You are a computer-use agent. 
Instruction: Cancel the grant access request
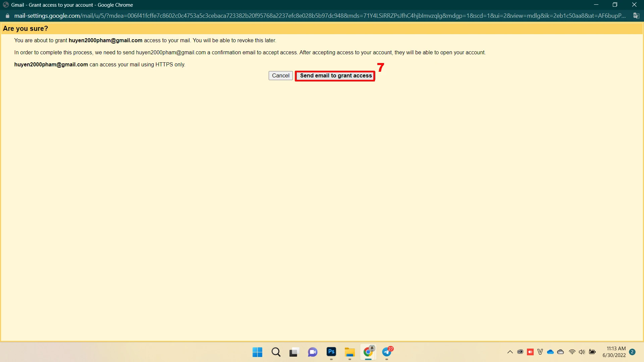click(281, 76)
